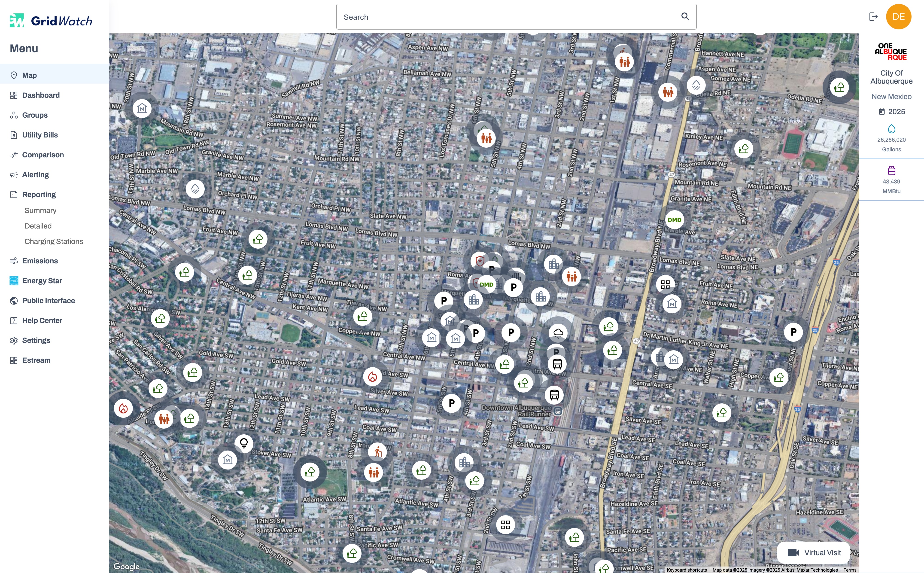Click the parking marker near Interstate 25
Image resolution: width=924 pixels, height=573 pixels.
pos(793,332)
